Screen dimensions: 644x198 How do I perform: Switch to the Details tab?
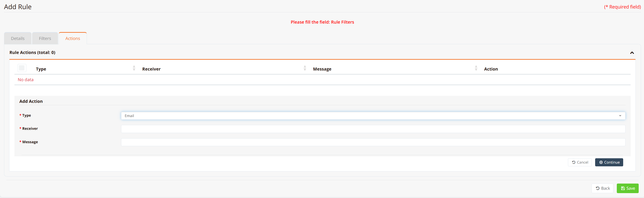pos(18,38)
